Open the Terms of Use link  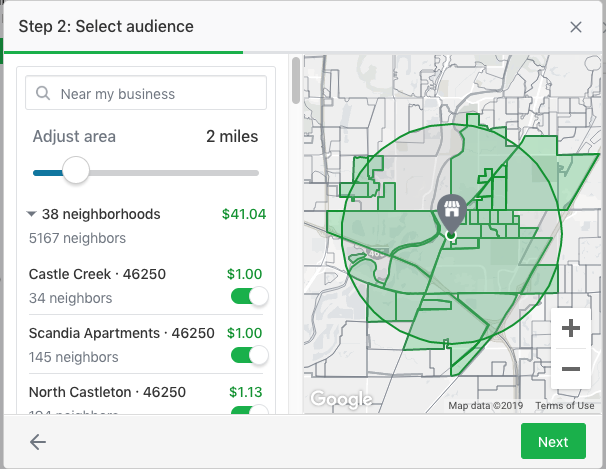(x=565, y=405)
